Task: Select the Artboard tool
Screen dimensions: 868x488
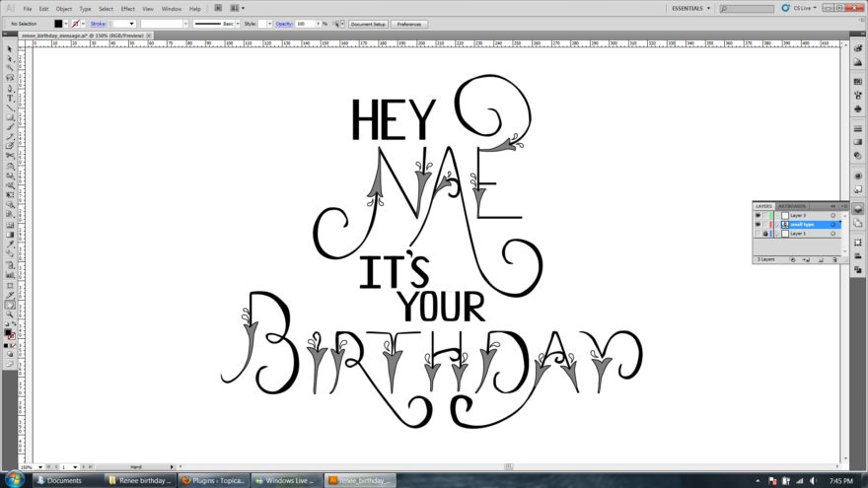Action: [x=10, y=286]
